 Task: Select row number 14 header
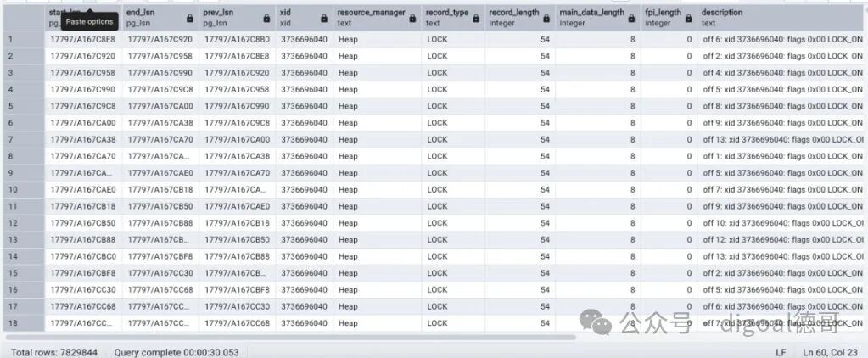click(x=24, y=256)
